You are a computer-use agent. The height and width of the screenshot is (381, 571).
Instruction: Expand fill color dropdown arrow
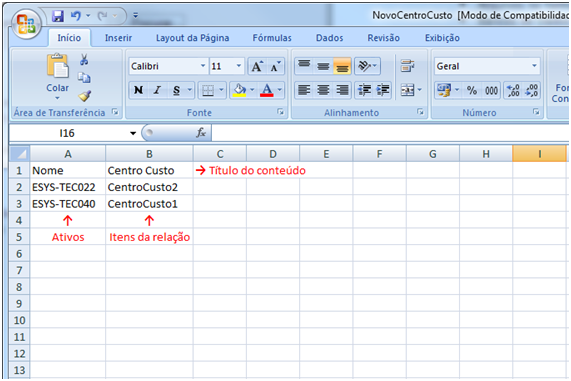(252, 90)
